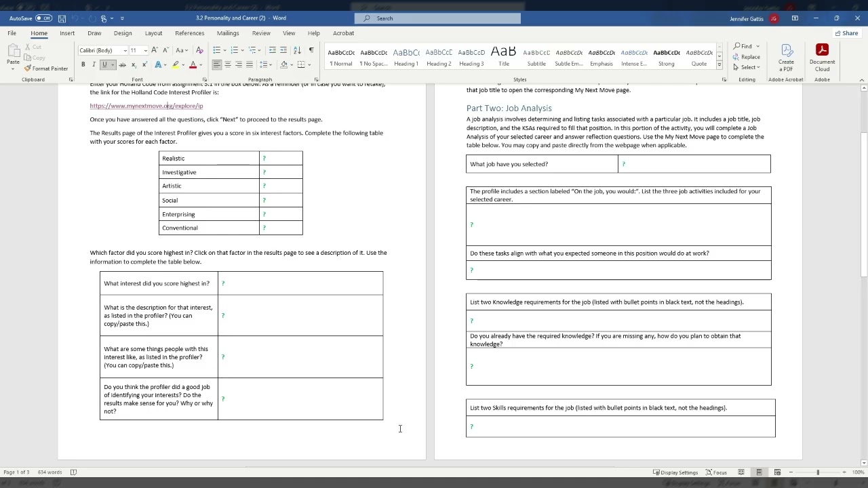Switch to Focus mode in the status bar

(716, 472)
